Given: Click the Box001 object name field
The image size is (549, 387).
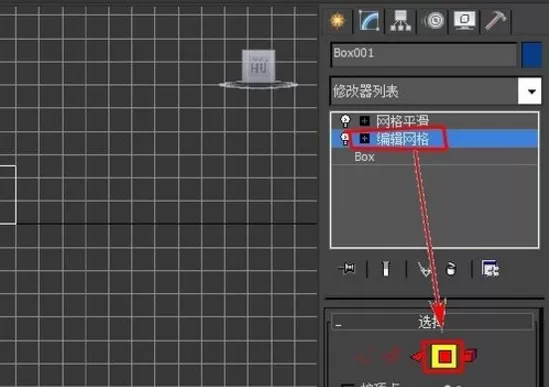Looking at the screenshot, I should click(424, 54).
